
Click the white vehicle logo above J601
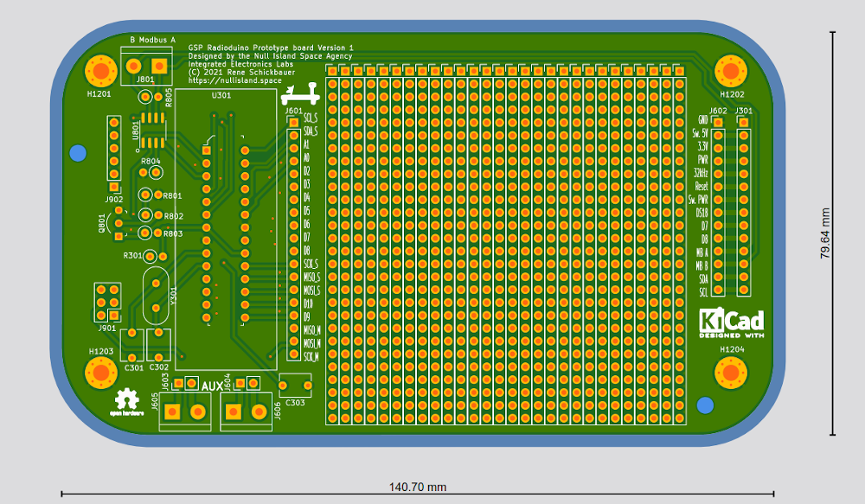click(x=300, y=93)
